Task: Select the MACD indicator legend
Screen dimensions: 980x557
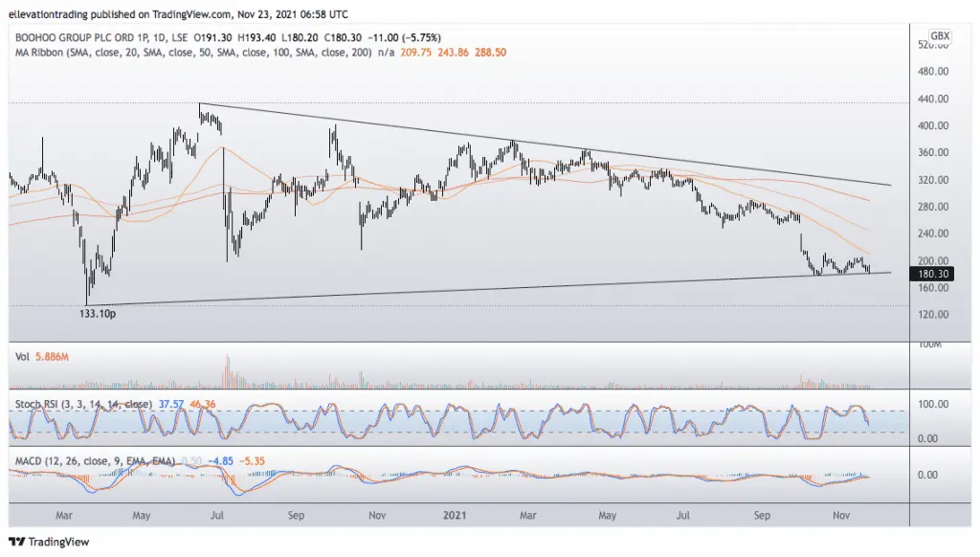Action: tap(95, 460)
